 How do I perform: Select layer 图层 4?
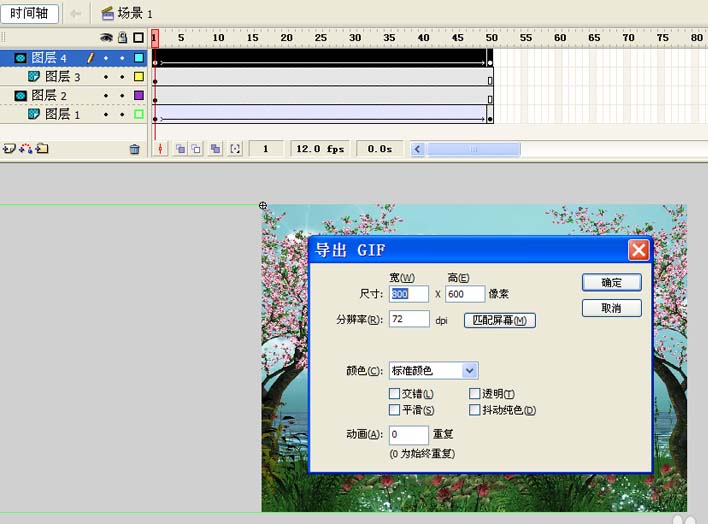pyautogui.click(x=49, y=58)
